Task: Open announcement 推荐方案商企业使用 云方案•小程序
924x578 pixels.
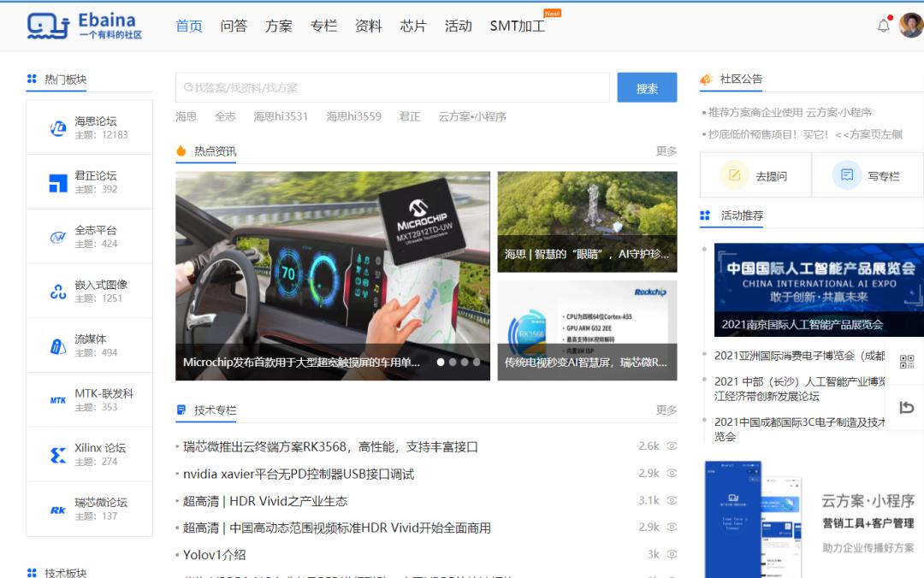Action: click(x=790, y=112)
